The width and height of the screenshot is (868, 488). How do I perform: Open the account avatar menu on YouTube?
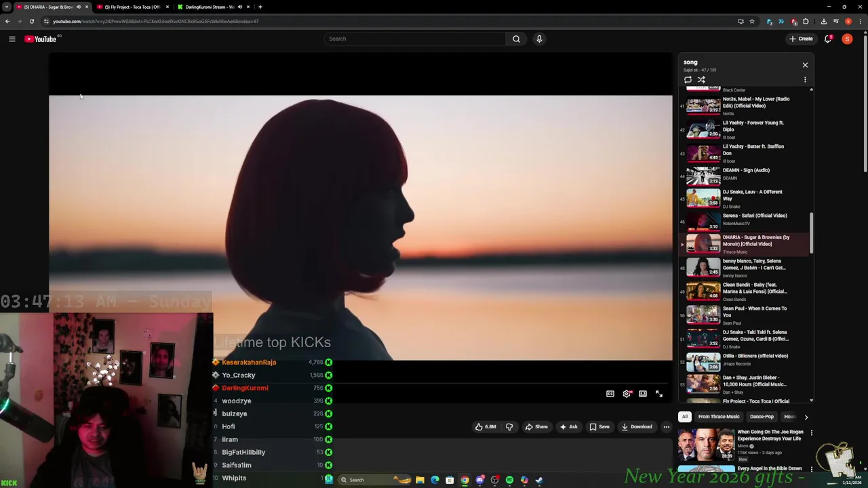(847, 39)
